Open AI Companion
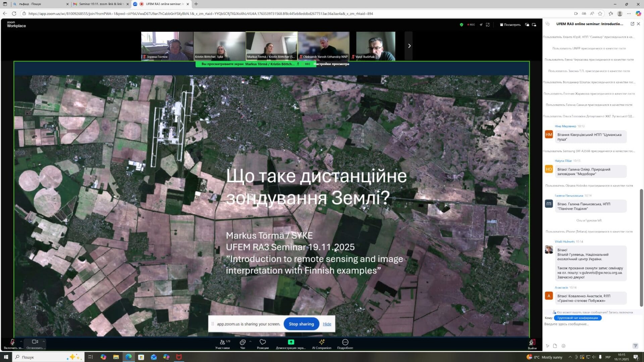 (x=321, y=342)
